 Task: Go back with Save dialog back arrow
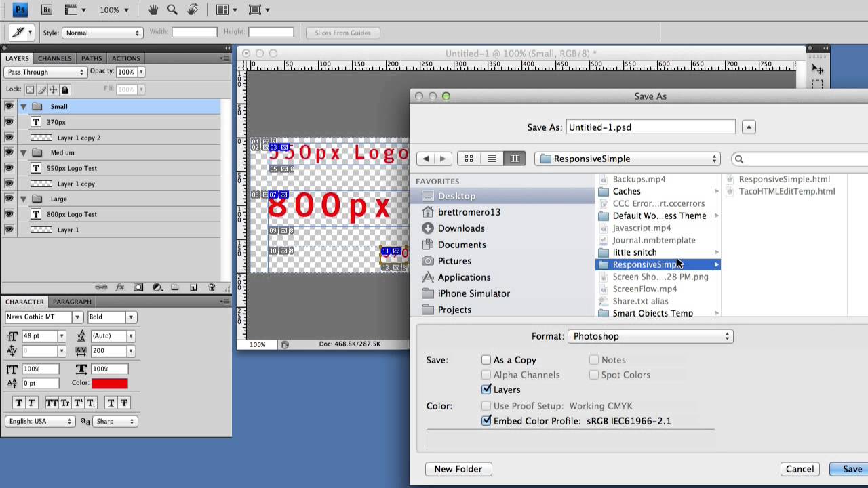(425, 159)
